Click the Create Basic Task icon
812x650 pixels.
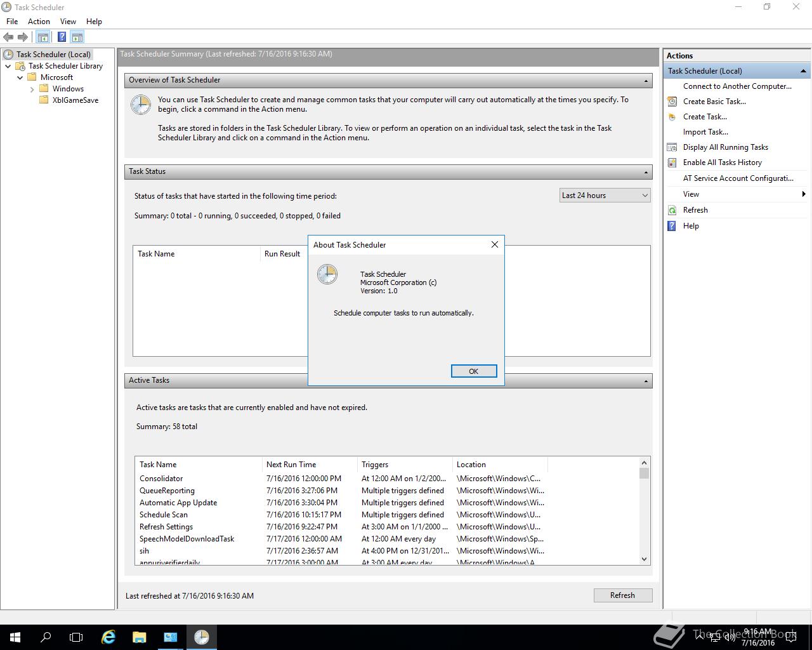pos(672,102)
